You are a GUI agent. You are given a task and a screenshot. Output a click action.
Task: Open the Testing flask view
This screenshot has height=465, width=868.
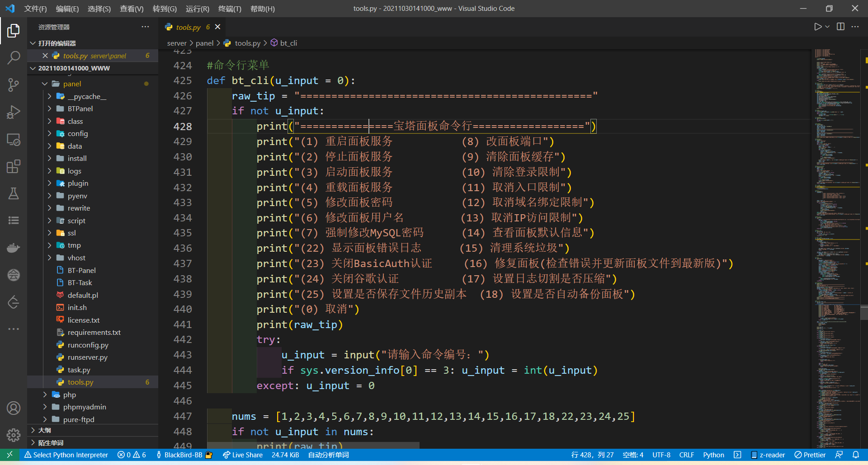(14, 193)
